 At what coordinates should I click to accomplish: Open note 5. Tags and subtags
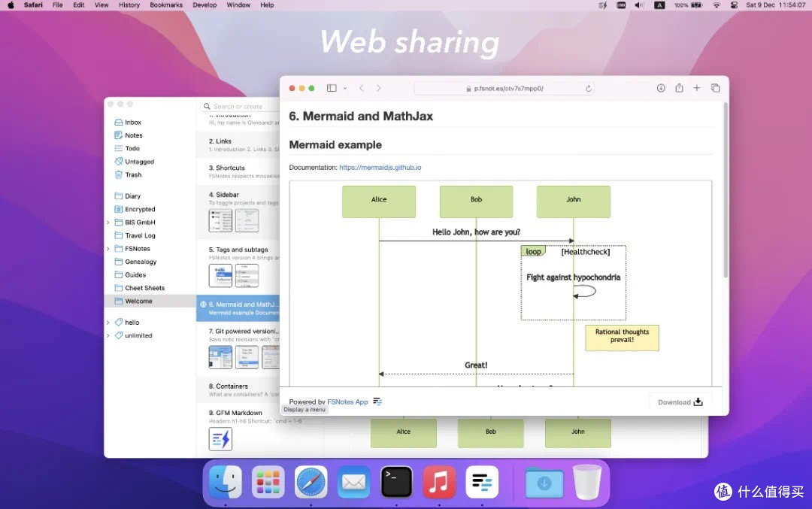point(238,268)
